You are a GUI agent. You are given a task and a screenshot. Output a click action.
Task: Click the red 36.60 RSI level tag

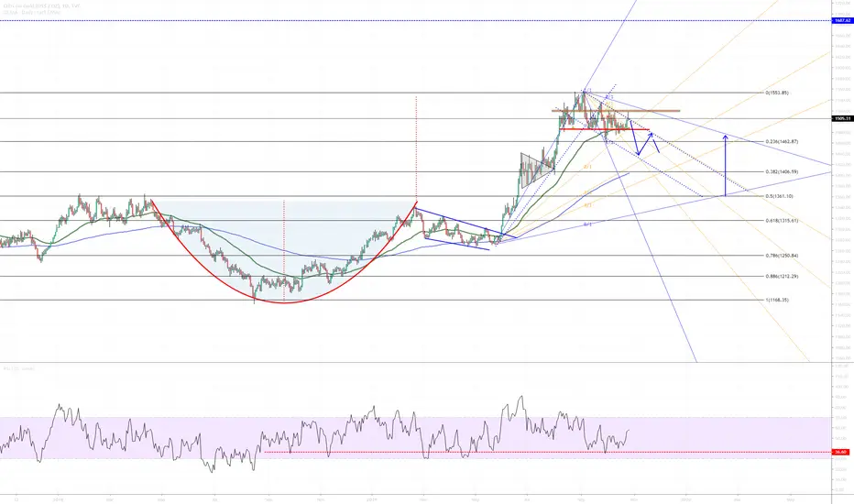click(x=841, y=453)
